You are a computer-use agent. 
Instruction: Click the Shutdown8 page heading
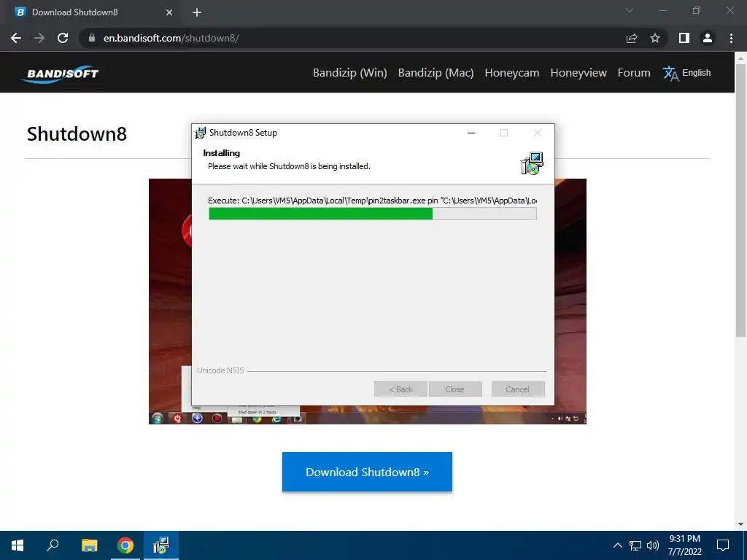click(x=77, y=134)
